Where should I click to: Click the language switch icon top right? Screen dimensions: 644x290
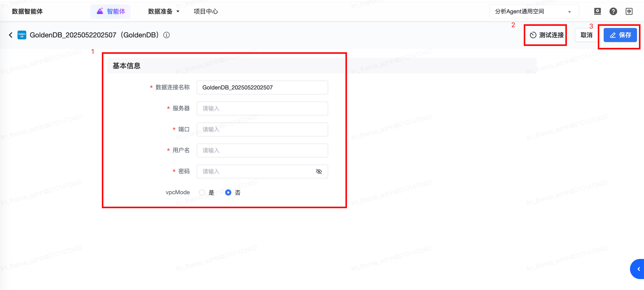point(629,11)
